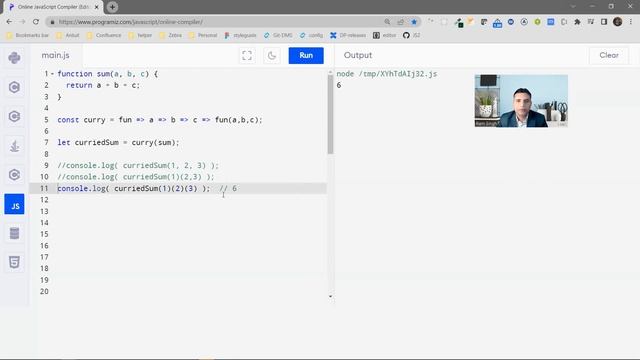Click the media control playlist icon
Screen dimensions: 640x360
[591, 22]
